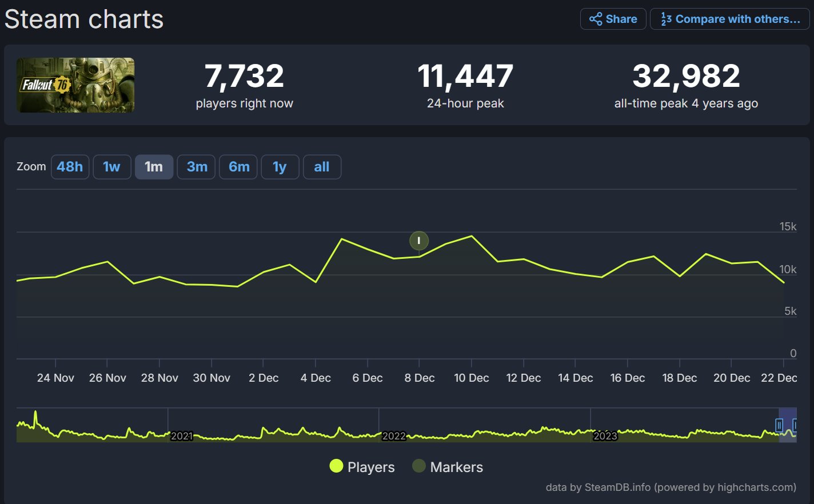The image size is (814, 504).
Task: Click the 24 Nov axis label
Action: [x=55, y=378]
